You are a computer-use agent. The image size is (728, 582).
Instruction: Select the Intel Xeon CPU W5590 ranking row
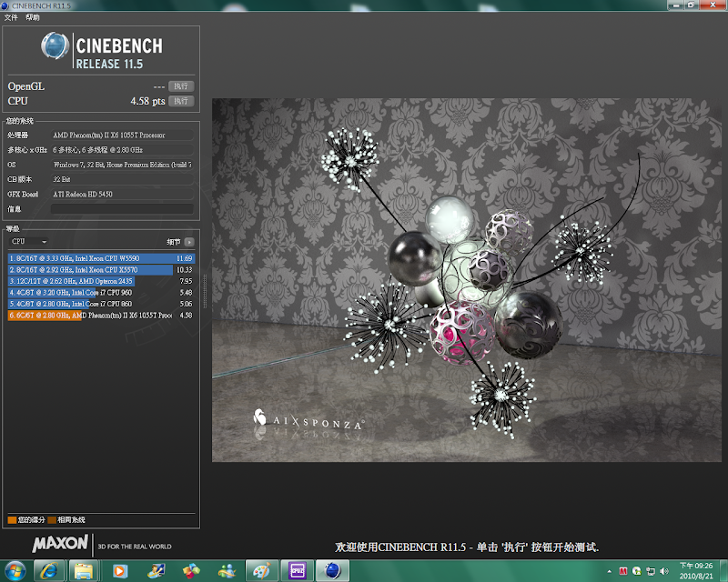[x=101, y=258]
